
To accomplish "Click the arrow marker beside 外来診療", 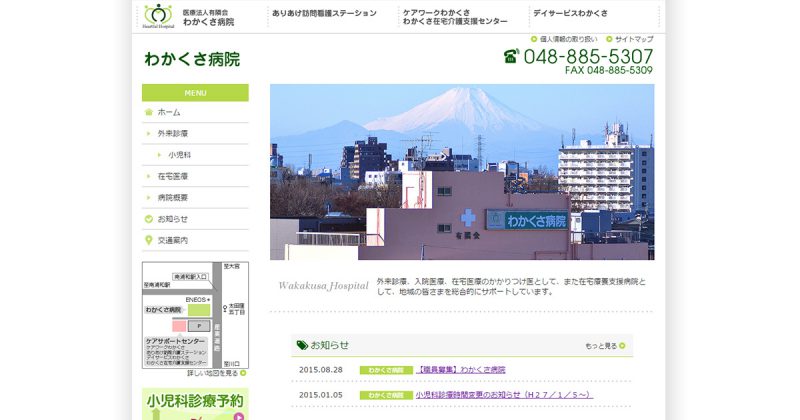I will pyautogui.click(x=148, y=134).
